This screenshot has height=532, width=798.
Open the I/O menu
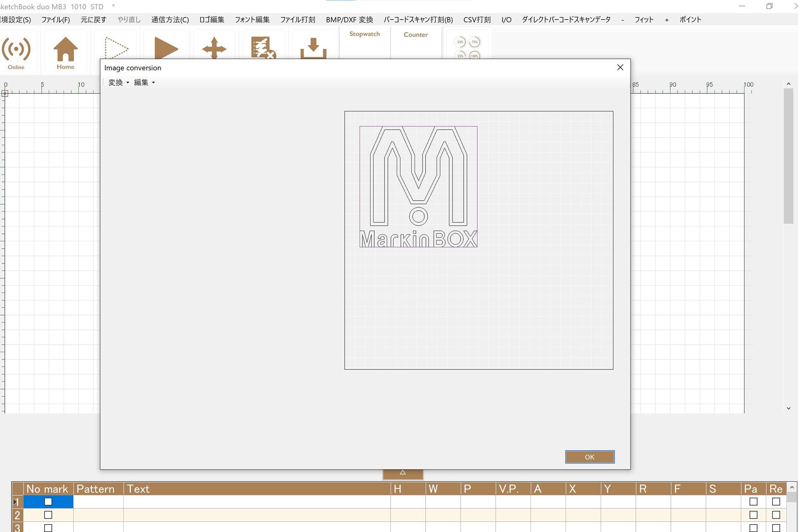[506, 20]
